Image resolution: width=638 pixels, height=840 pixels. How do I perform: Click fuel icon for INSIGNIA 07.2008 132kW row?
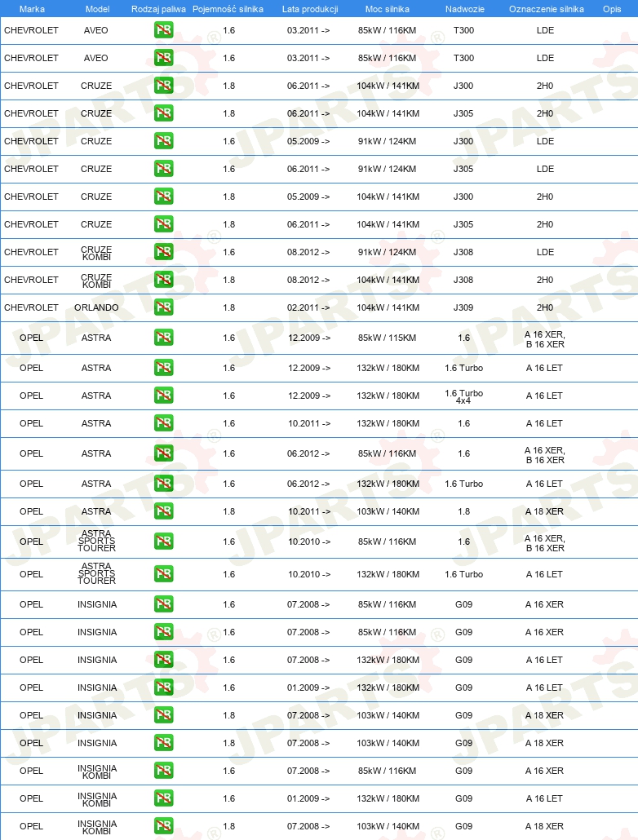163,660
